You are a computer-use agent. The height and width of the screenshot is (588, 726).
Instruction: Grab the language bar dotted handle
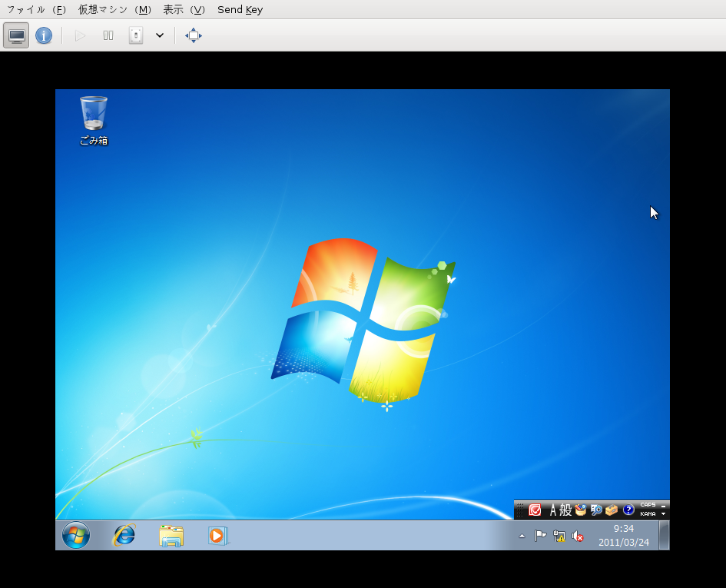click(x=519, y=510)
